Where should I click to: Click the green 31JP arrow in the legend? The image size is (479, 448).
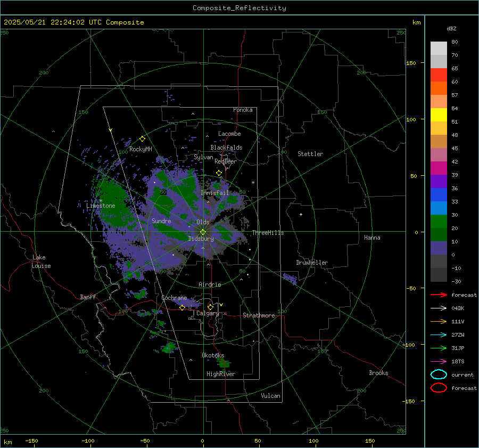pyautogui.click(x=439, y=348)
